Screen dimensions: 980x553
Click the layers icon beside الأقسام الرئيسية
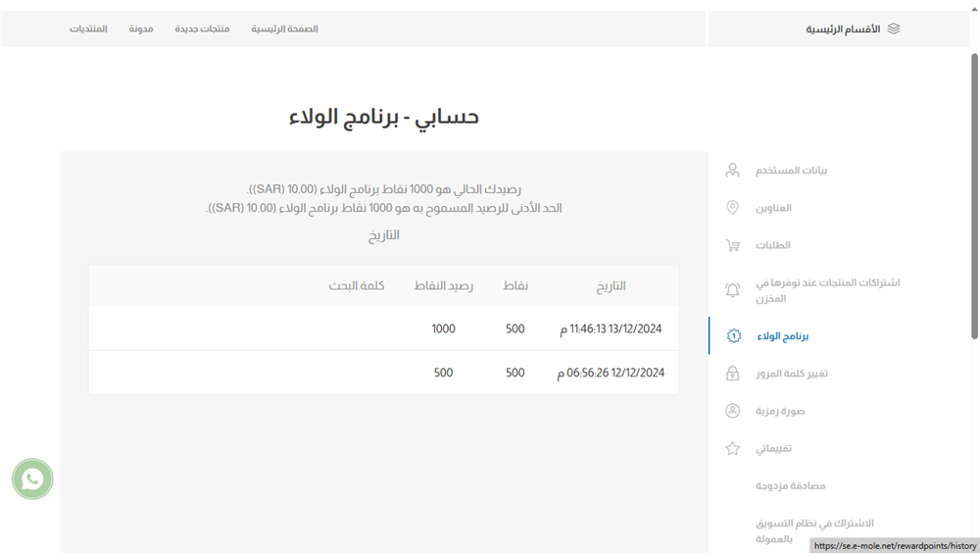point(893,29)
